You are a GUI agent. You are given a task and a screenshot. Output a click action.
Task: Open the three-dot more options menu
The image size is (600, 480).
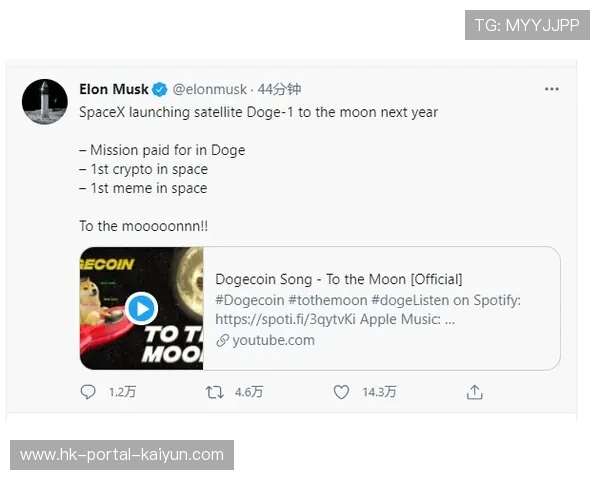pos(552,89)
